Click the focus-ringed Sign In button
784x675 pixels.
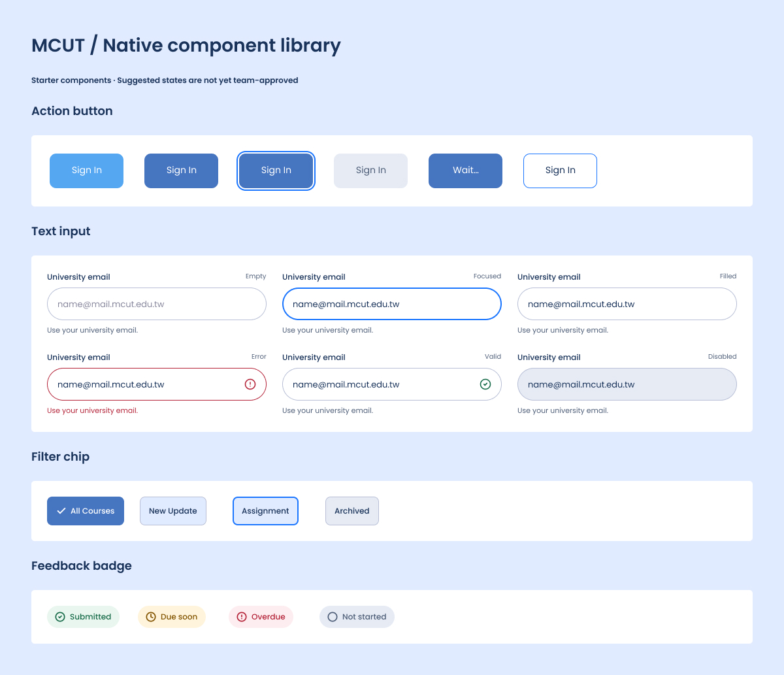coord(276,171)
